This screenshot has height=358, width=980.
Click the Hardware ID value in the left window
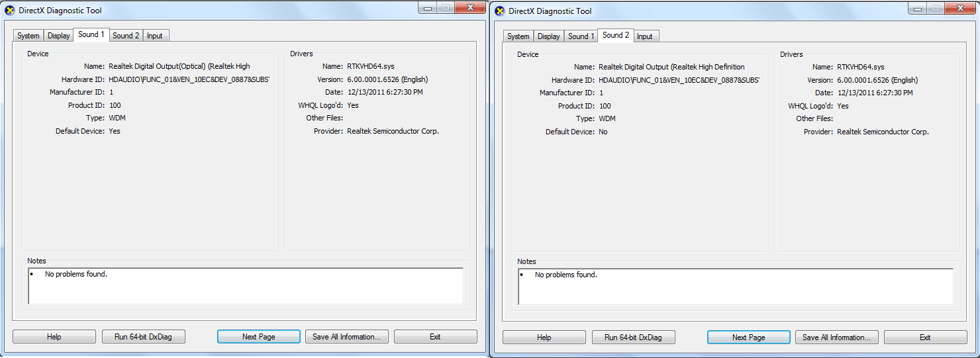[x=189, y=79]
